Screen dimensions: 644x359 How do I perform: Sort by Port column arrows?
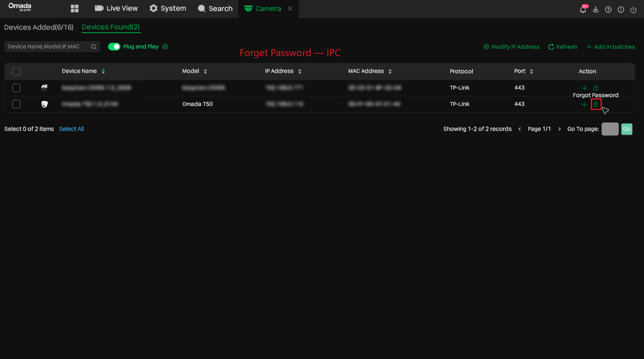click(531, 71)
